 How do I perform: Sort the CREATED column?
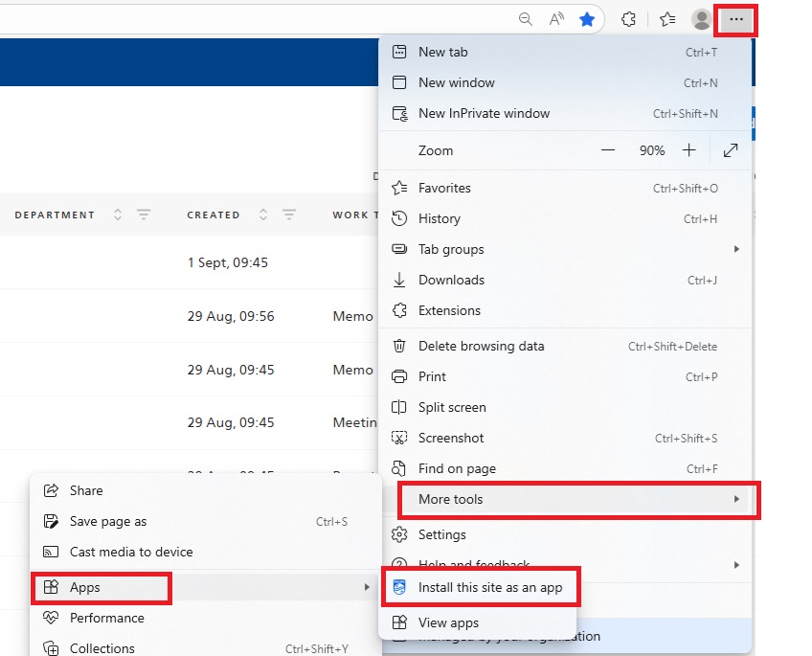[263, 215]
